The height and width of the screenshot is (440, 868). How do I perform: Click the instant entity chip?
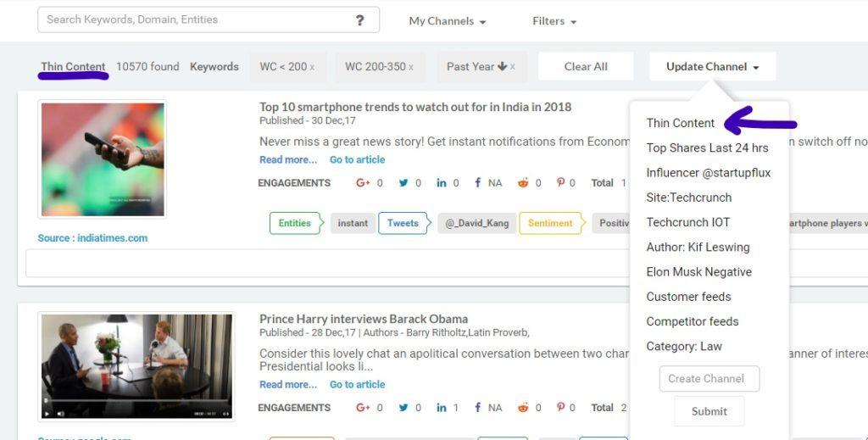pos(353,223)
